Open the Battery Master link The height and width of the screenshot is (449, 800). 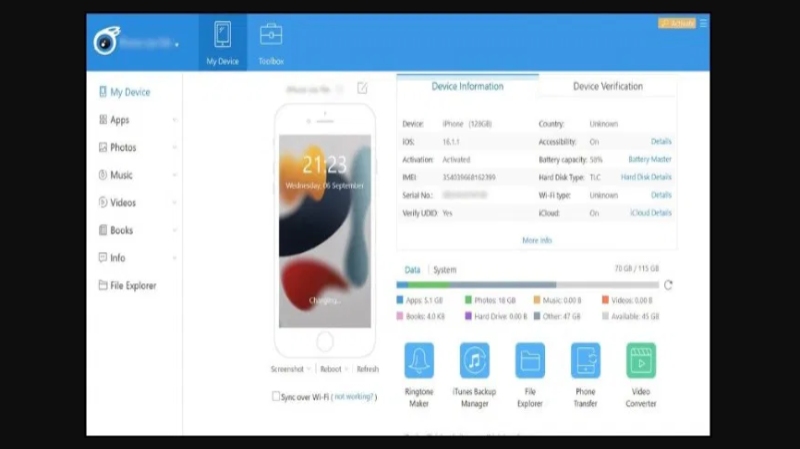coord(649,159)
